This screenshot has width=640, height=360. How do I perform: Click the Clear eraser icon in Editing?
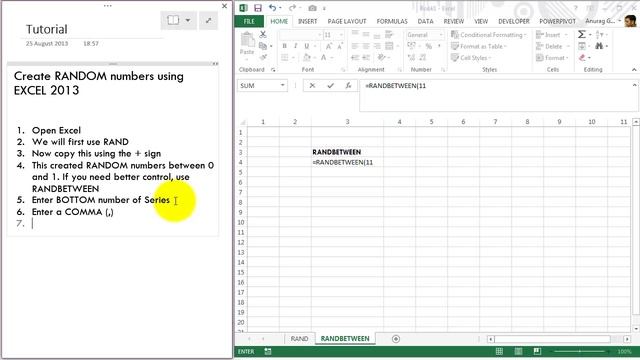[582, 58]
